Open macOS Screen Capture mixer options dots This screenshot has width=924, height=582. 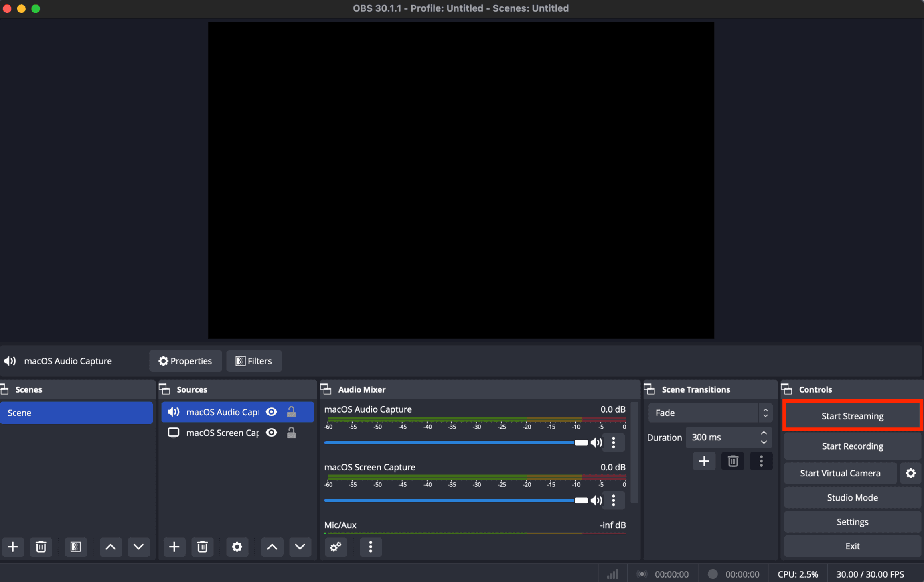point(614,500)
